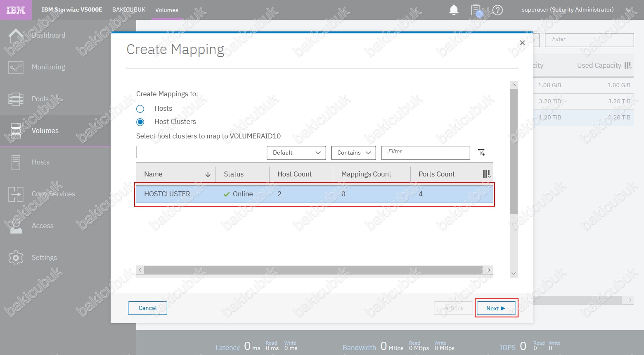This screenshot has height=355, width=644.
Task: Click the Dashboard house icon
Action: (16, 36)
